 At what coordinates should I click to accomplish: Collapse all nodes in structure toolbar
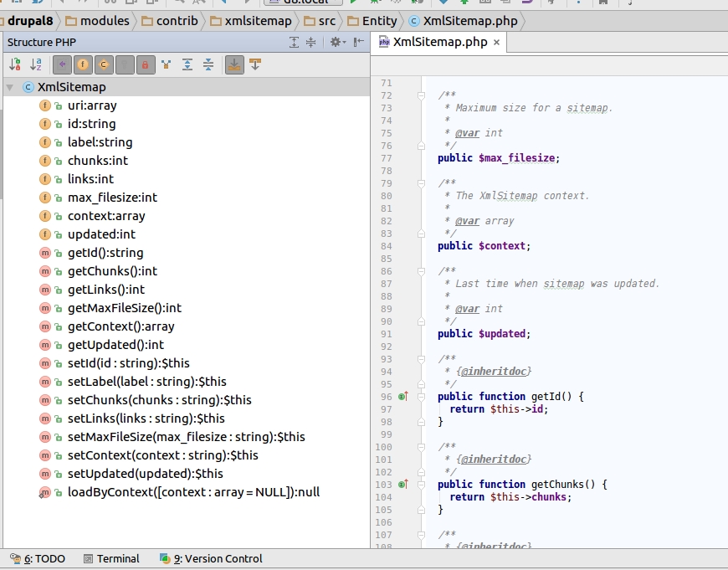(x=208, y=64)
